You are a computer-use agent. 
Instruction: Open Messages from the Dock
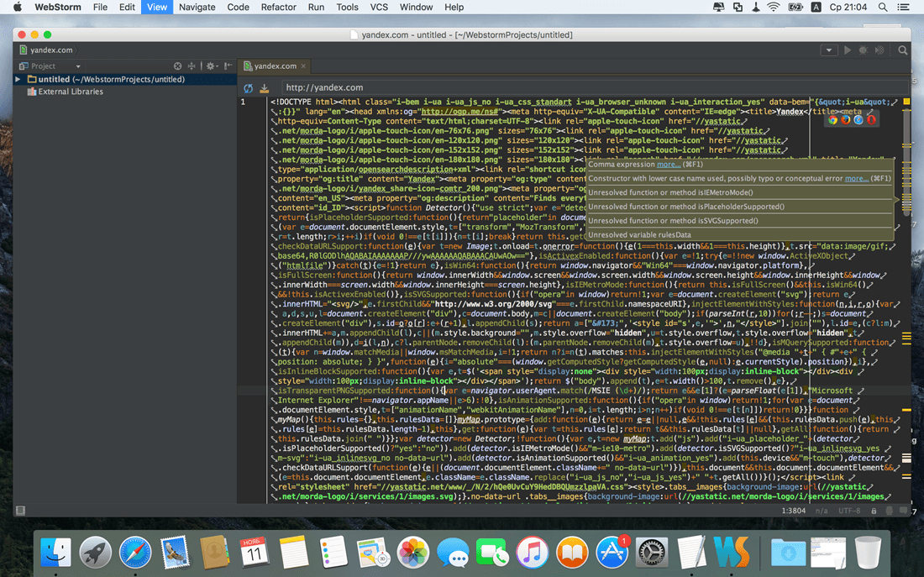[x=453, y=553]
